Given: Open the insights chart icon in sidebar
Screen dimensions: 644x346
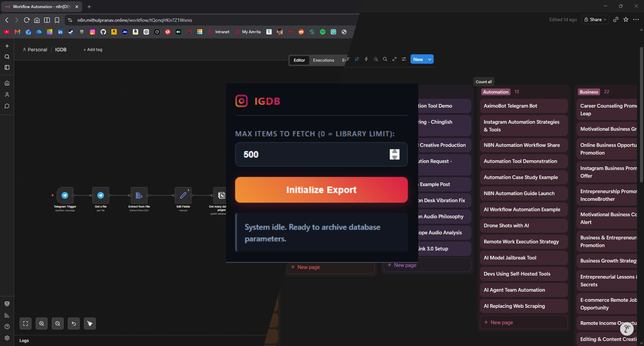Looking at the screenshot, I should [x=7, y=315].
